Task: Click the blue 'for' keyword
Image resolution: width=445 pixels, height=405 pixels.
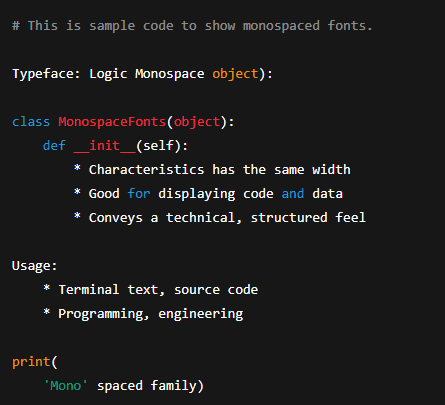Action: tap(139, 194)
